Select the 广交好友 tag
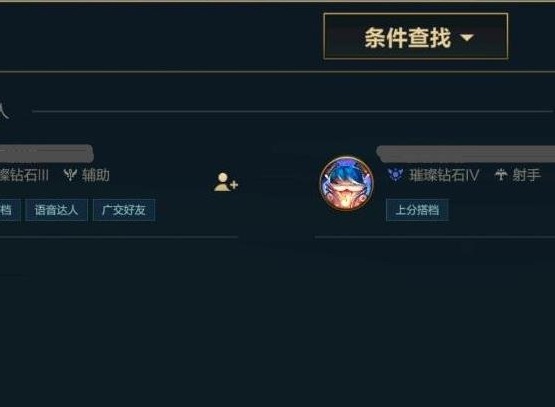 (124, 210)
